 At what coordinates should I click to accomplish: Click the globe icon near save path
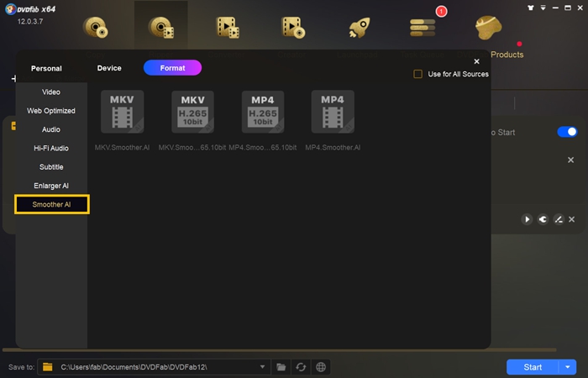[x=321, y=367]
